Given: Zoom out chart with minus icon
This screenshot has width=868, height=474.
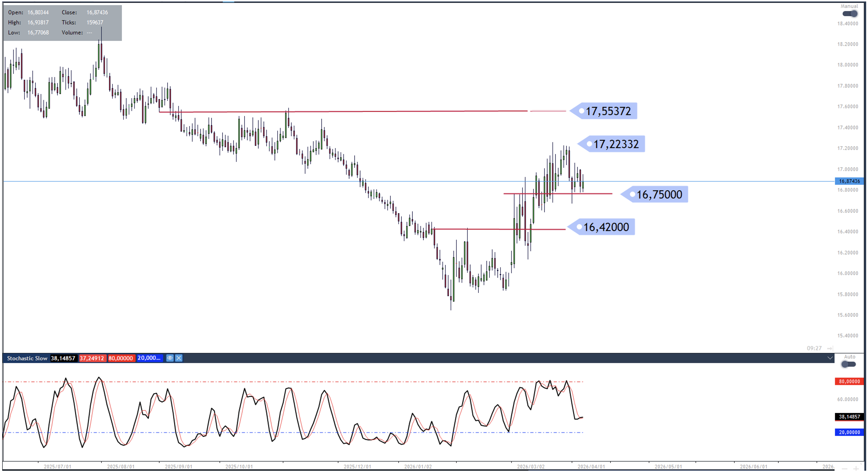Looking at the screenshot, I should tap(844, 469).
